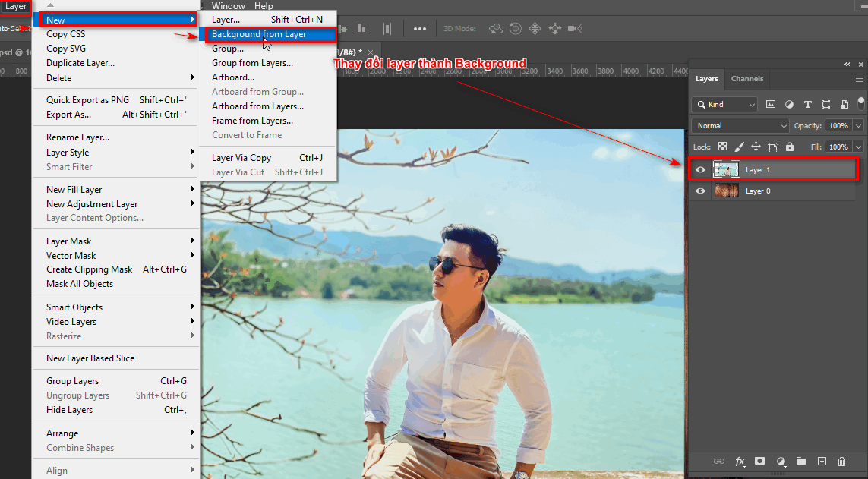The image size is (868, 479).
Task: Select the Layer 0 thumbnail
Action: point(727,191)
